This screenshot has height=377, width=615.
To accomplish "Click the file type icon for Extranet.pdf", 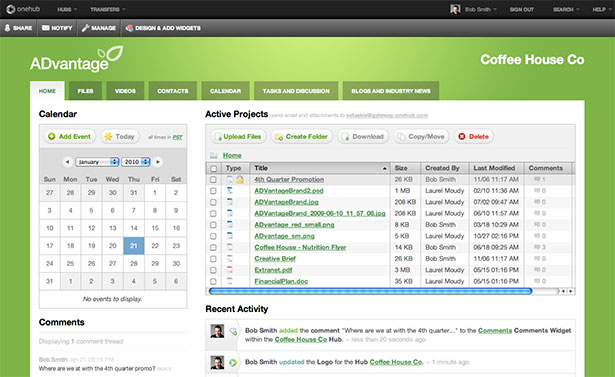I will (x=230, y=270).
